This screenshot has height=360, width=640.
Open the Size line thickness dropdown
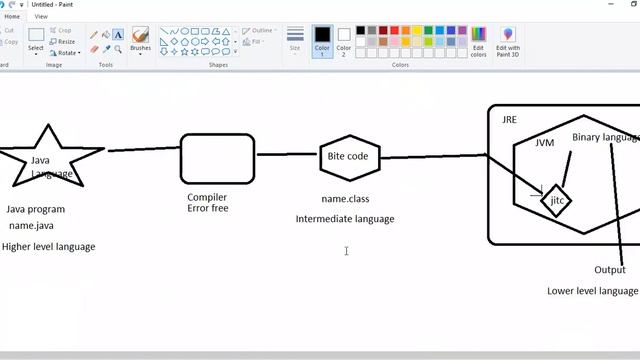[x=295, y=41]
